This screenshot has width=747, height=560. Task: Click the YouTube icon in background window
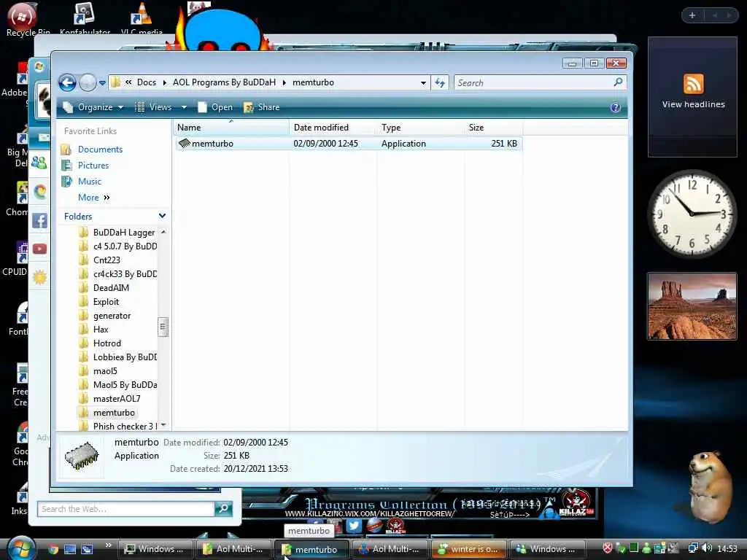(x=39, y=249)
